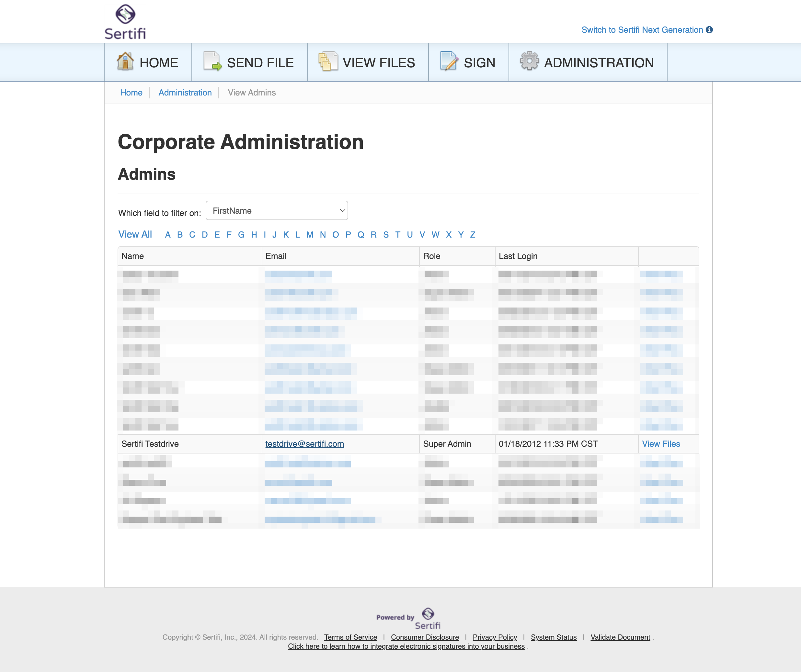Filter admins by letter I
This screenshot has height=672, width=801.
tap(265, 235)
